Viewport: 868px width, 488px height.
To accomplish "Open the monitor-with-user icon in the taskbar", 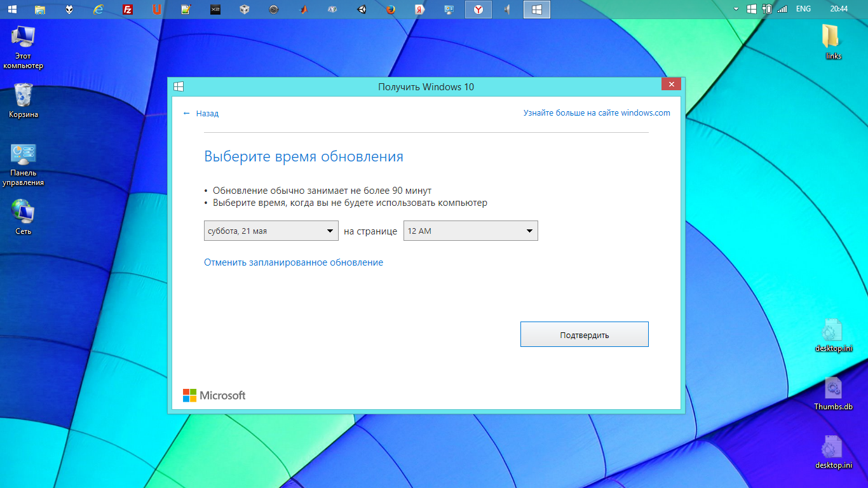I will pos(449,10).
